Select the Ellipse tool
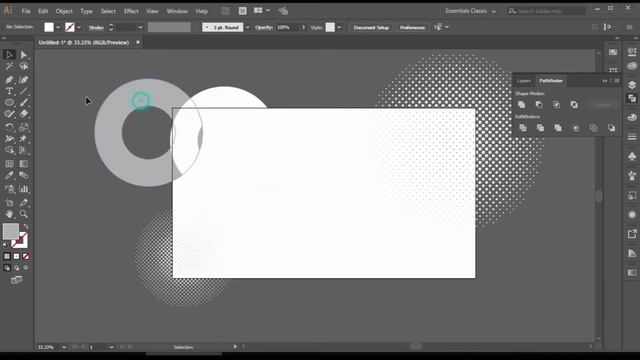The image size is (640, 360). (9, 102)
